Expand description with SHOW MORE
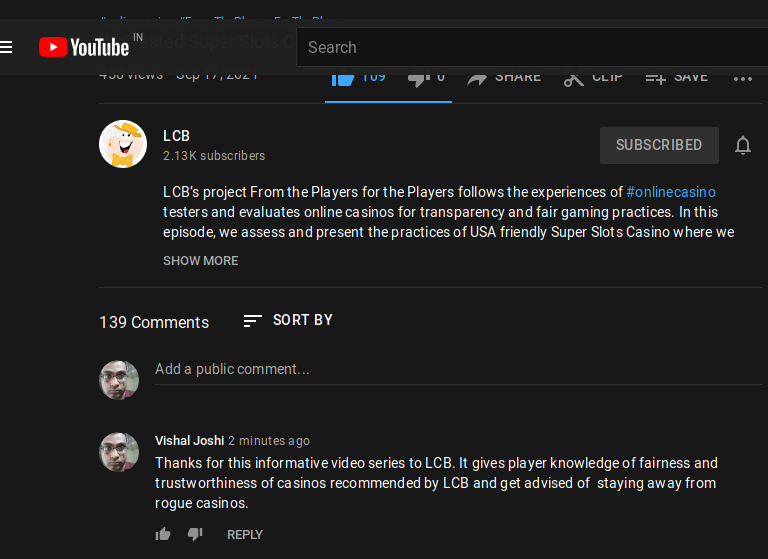Viewport: 768px width, 559px height. pos(201,261)
